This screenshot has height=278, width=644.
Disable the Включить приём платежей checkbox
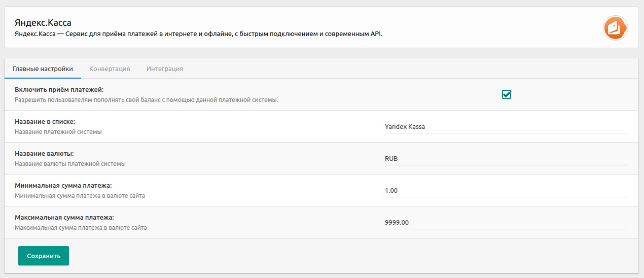click(x=506, y=94)
